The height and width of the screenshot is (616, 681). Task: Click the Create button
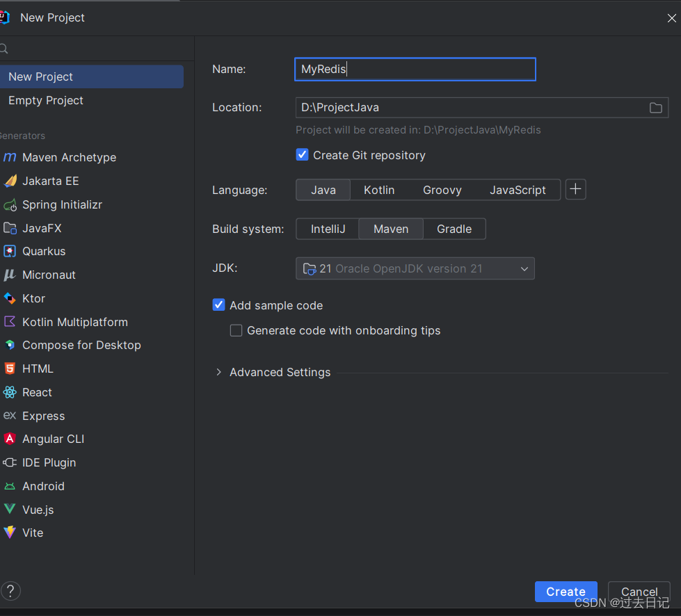(x=566, y=592)
